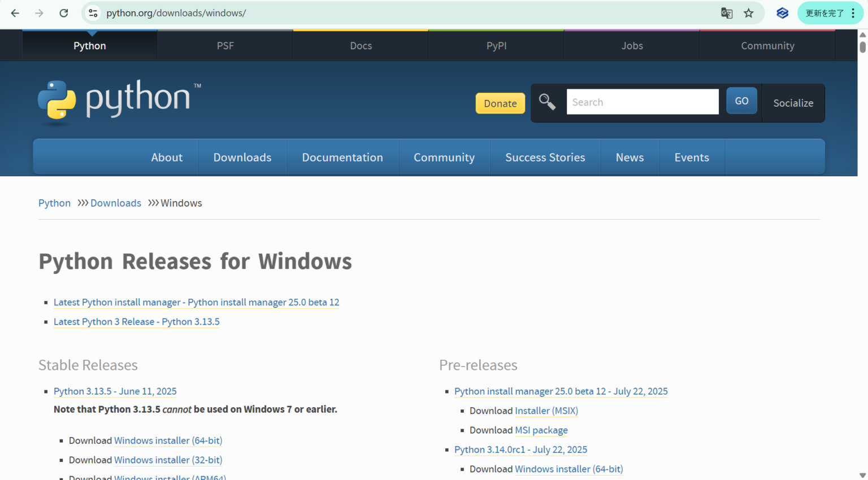Image resolution: width=868 pixels, height=480 pixels.
Task: Click the translate page icon
Action: pyautogui.click(x=727, y=13)
